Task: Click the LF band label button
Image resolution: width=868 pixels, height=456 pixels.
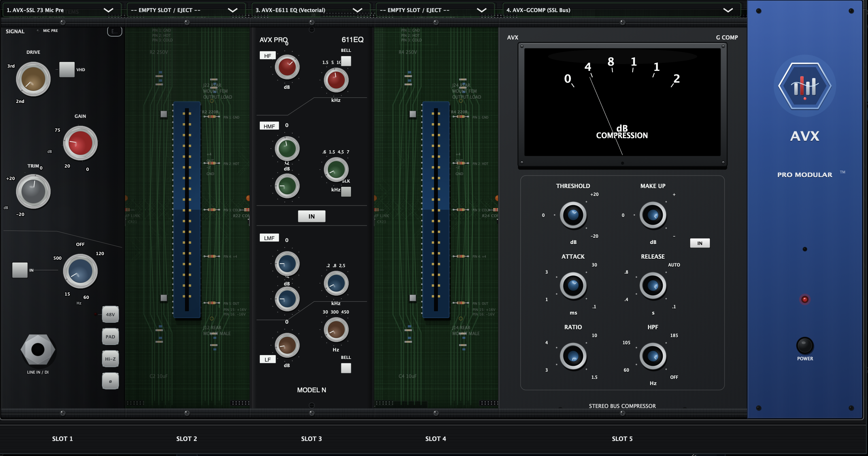Action: point(268,359)
